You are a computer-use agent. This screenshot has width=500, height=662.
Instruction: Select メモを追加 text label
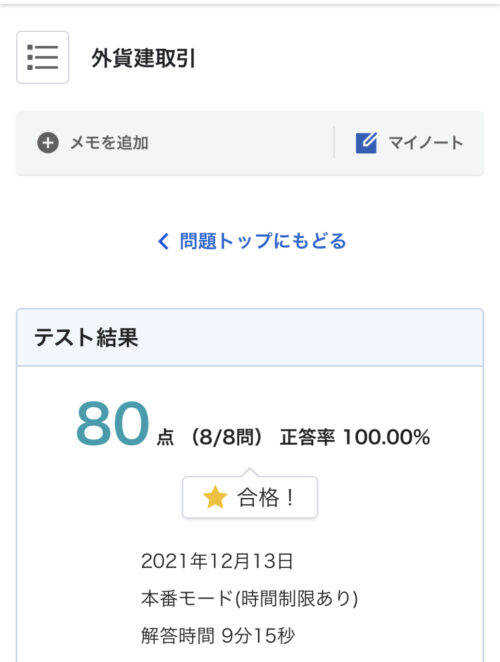pos(109,143)
